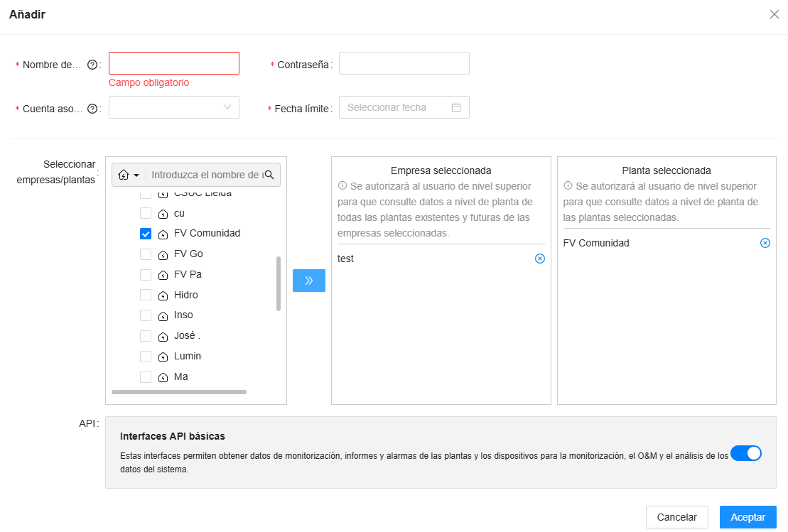Click the help icon next to Cuenta aso
This screenshot has width=788, height=532.
(x=92, y=109)
